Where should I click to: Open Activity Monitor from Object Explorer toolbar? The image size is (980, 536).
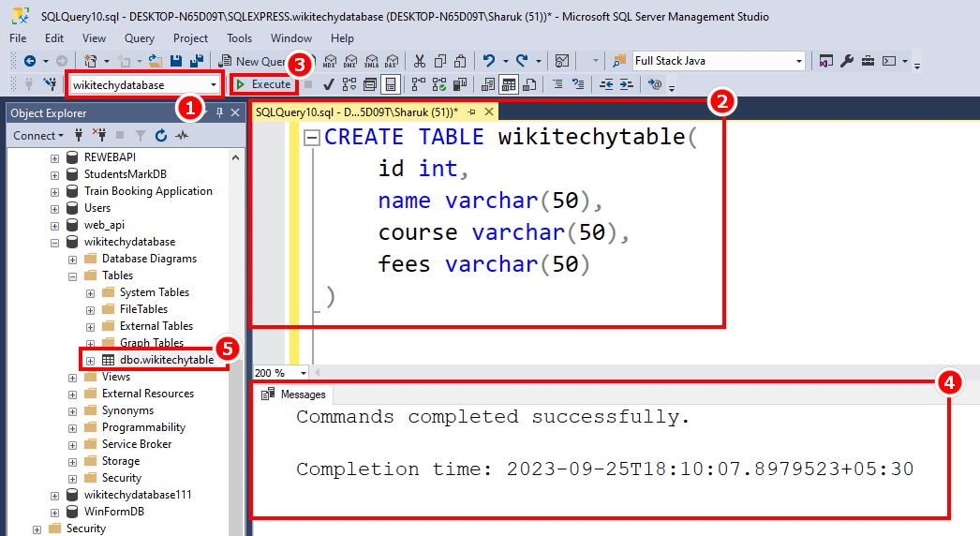click(182, 136)
